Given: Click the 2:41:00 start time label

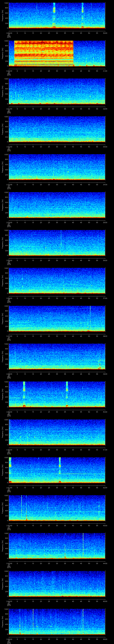Looking at the screenshot, I should pos(9,488).
